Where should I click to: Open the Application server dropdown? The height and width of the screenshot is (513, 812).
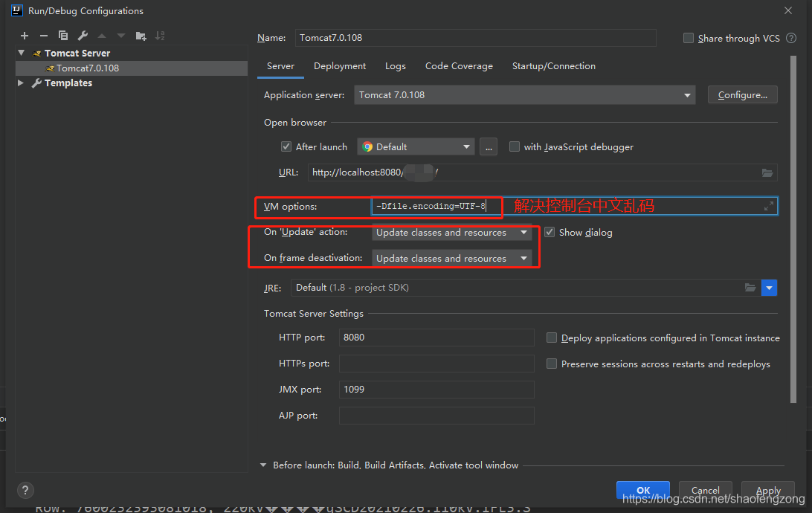click(524, 94)
